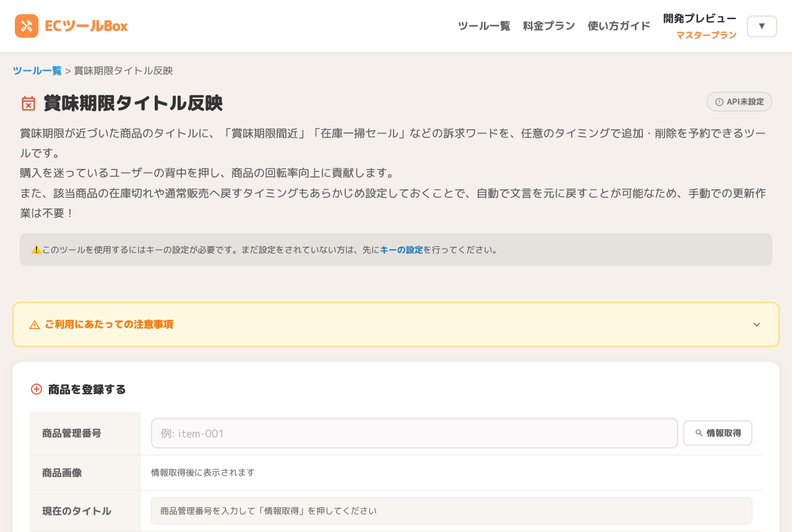Click the ご利用にあたっての注意事項 title text

(x=109, y=325)
